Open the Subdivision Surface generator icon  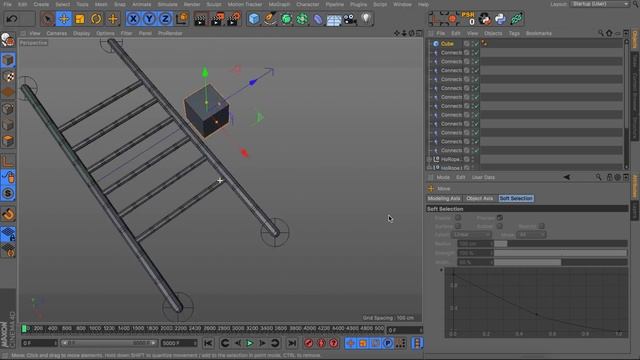coord(286,19)
